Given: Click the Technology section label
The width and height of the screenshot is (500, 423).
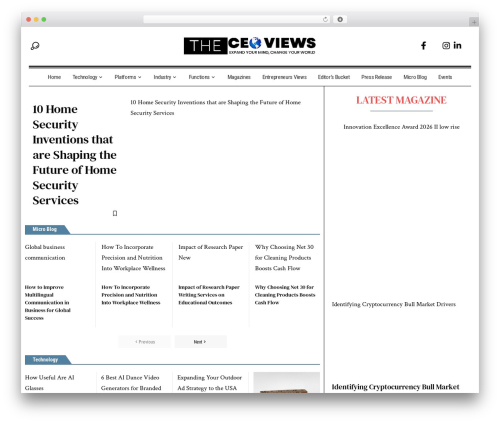Looking at the screenshot, I should click(x=45, y=360).
